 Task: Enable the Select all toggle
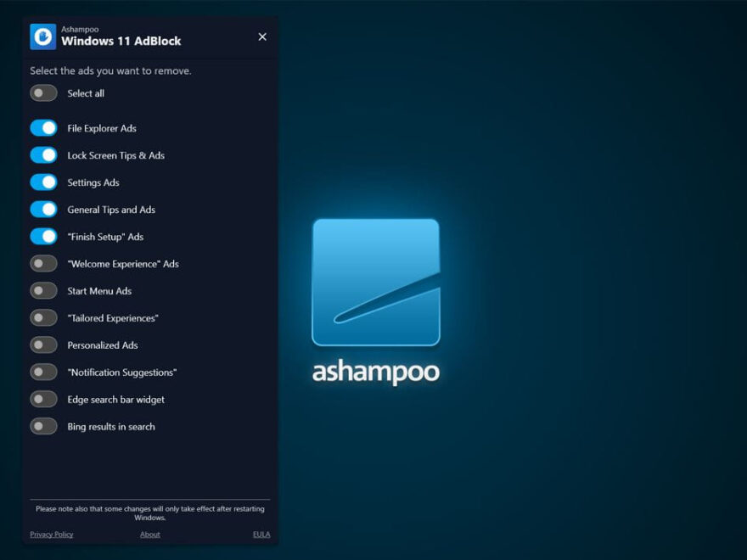(x=43, y=93)
